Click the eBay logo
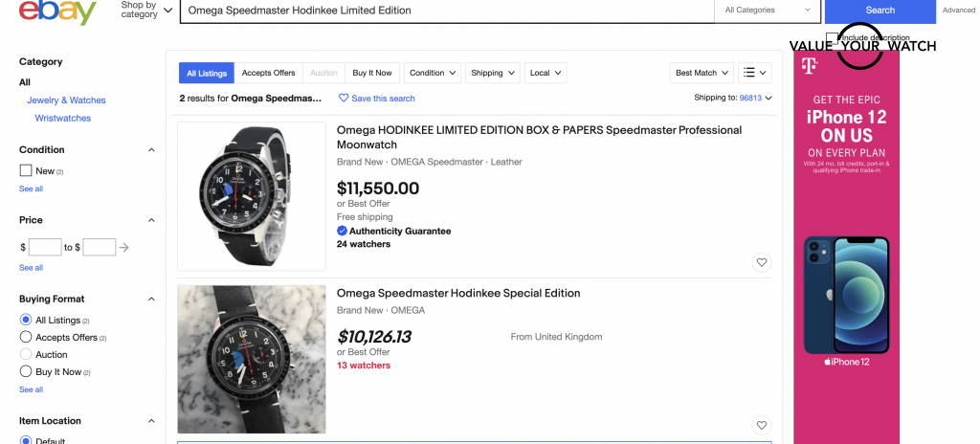Screen dimensions: 980x444 point(57,11)
